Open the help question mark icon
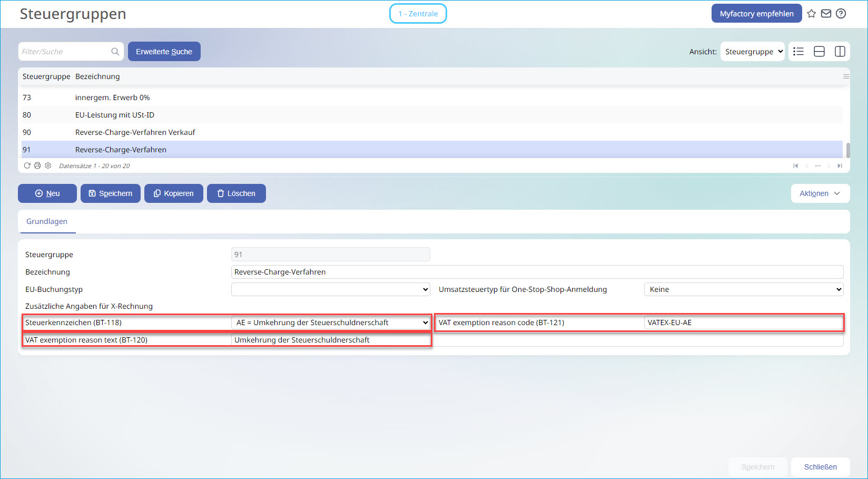Viewport: 868px width, 479px height. pyautogui.click(x=841, y=14)
